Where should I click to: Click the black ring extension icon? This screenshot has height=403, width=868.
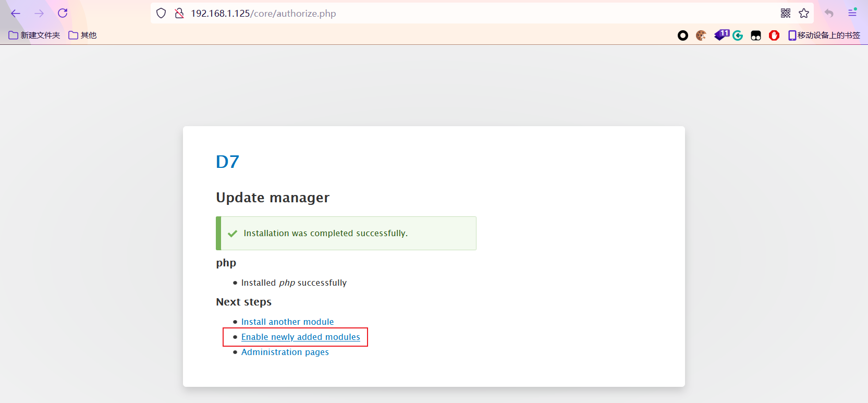click(683, 35)
